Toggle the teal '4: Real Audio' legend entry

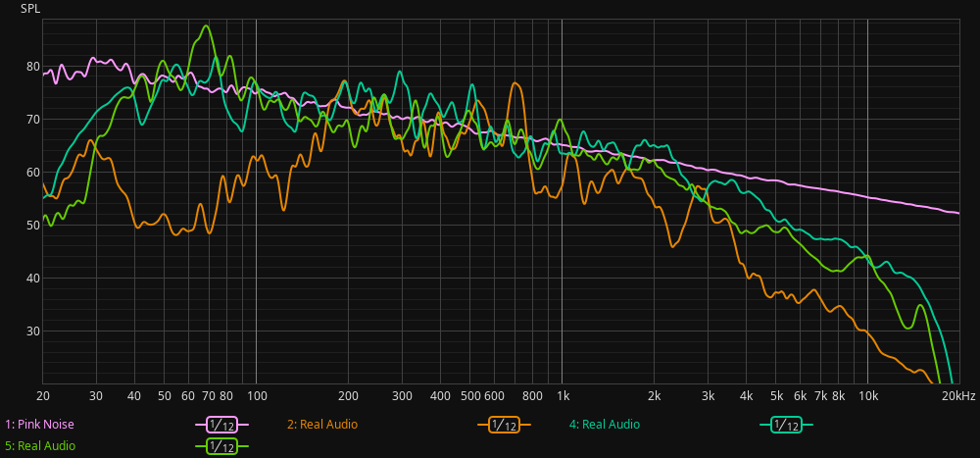605,425
